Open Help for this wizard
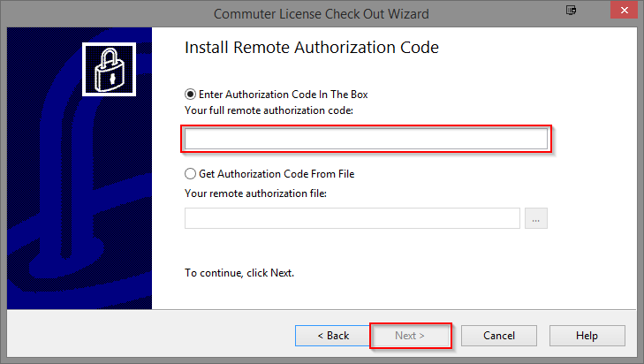Screen dimensions: 644x364 coord(587,336)
